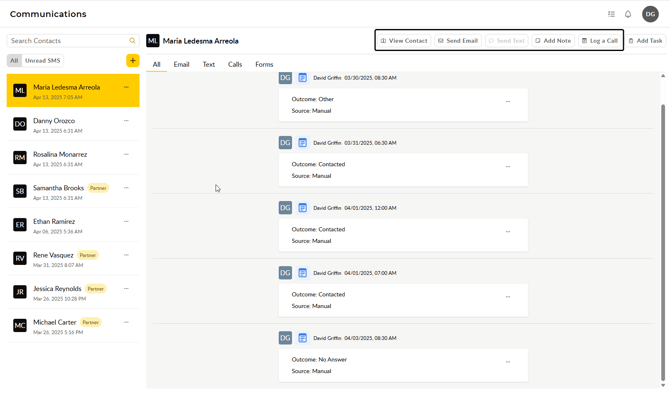Image resolution: width=670 pixels, height=393 pixels.
Task: Click the MC avatar for Michael Carter
Action: 20,326
